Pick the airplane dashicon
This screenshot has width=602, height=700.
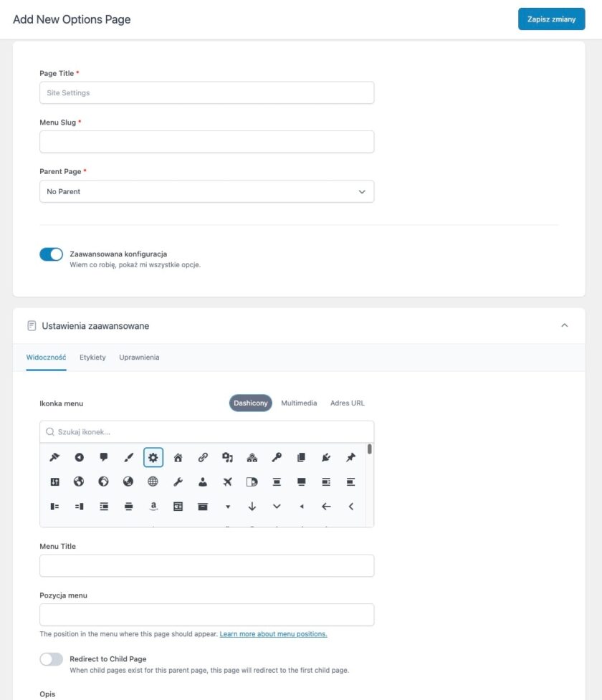[227, 481]
